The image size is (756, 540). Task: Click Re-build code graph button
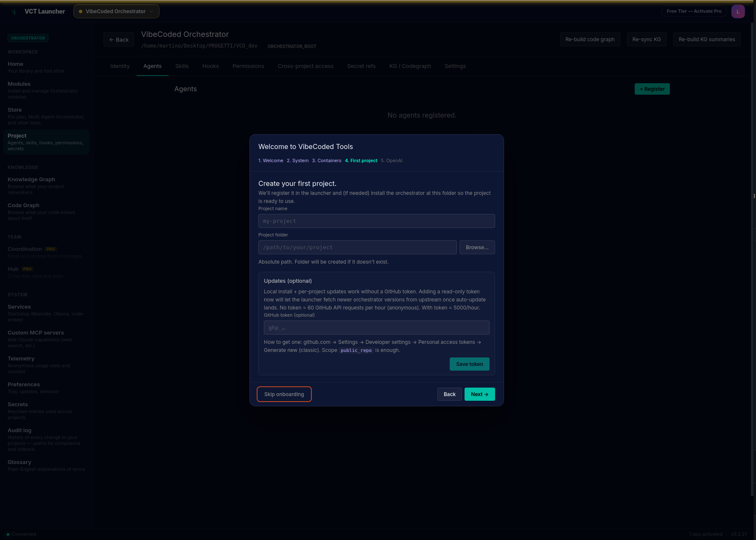[x=590, y=39]
